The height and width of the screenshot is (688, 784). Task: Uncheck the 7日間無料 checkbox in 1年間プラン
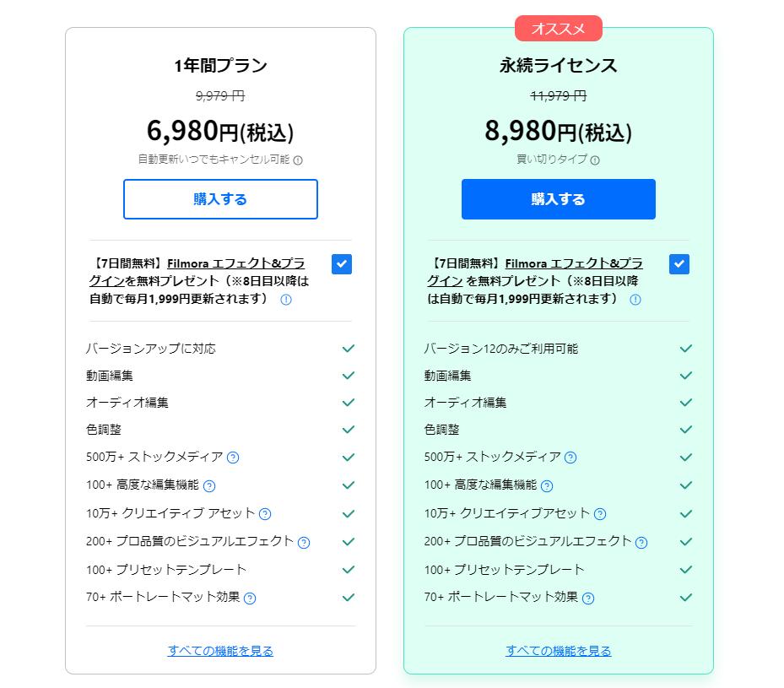[x=342, y=263]
